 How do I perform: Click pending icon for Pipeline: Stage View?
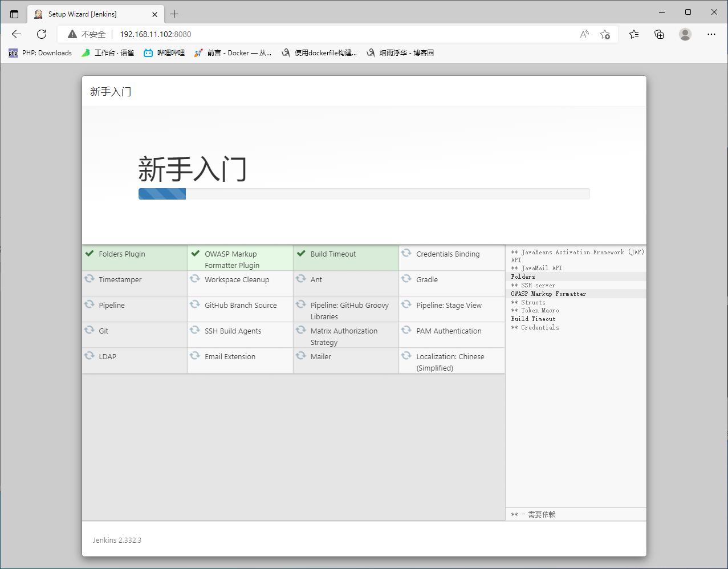point(406,304)
